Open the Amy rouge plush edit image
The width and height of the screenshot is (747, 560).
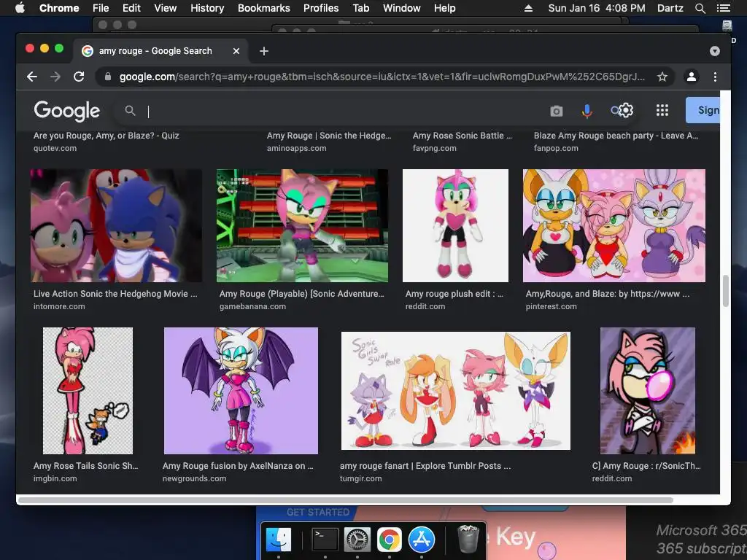tap(455, 226)
